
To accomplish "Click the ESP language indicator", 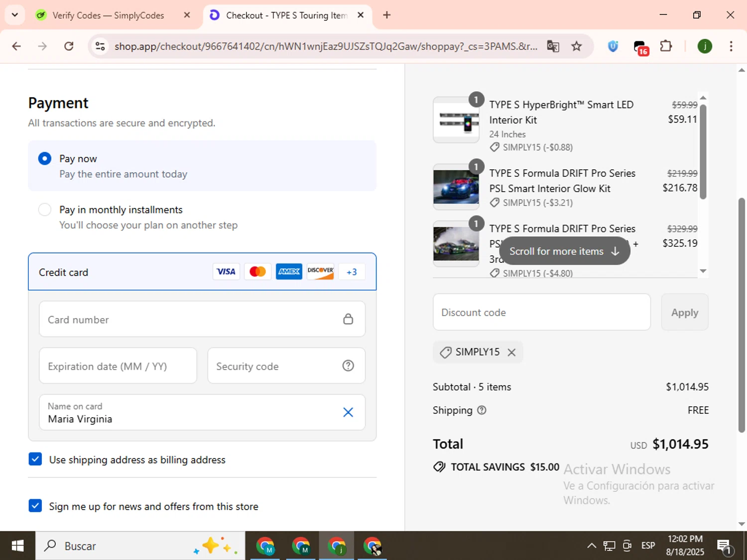I will pos(648,546).
